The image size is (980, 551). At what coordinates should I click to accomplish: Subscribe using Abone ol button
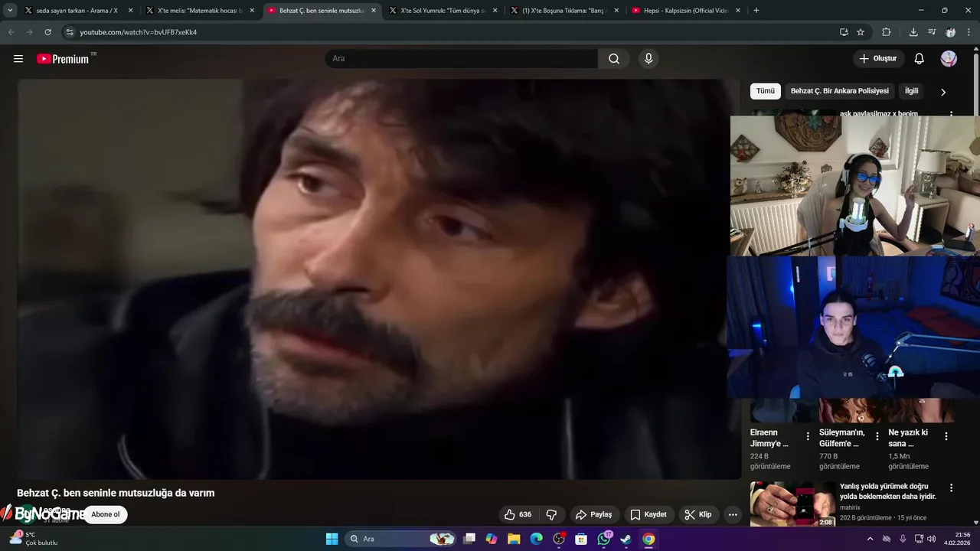tap(106, 514)
